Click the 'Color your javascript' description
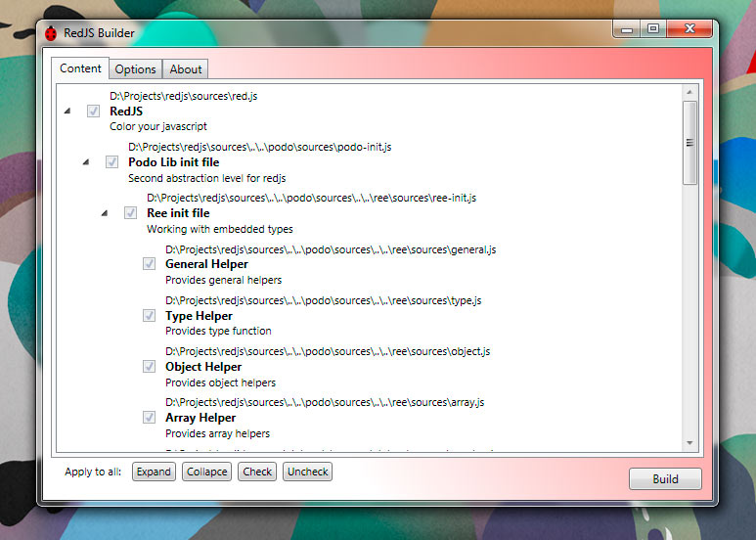This screenshot has height=540, width=756. pos(158,126)
